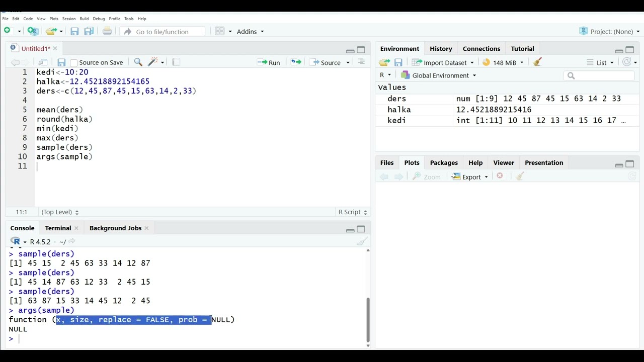Switch to History tab
This screenshot has height=362, width=644.
441,49
